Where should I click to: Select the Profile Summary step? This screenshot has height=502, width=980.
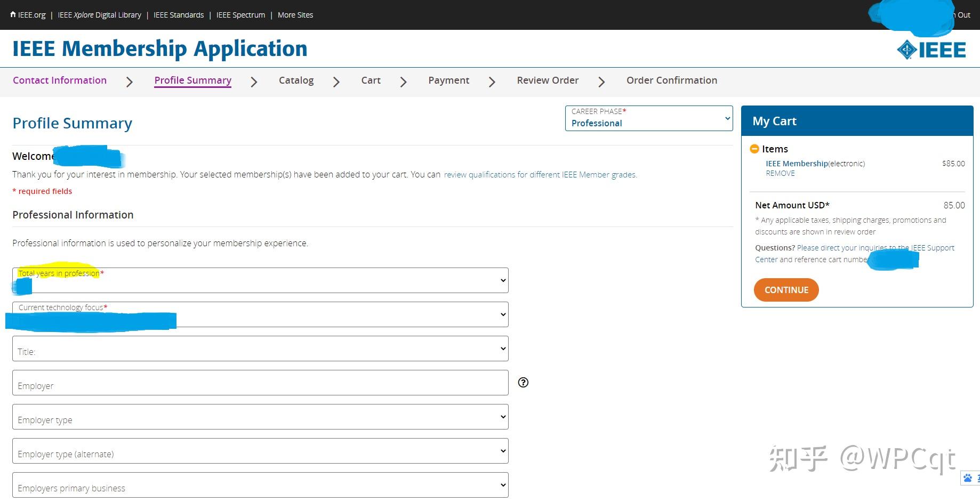point(192,80)
